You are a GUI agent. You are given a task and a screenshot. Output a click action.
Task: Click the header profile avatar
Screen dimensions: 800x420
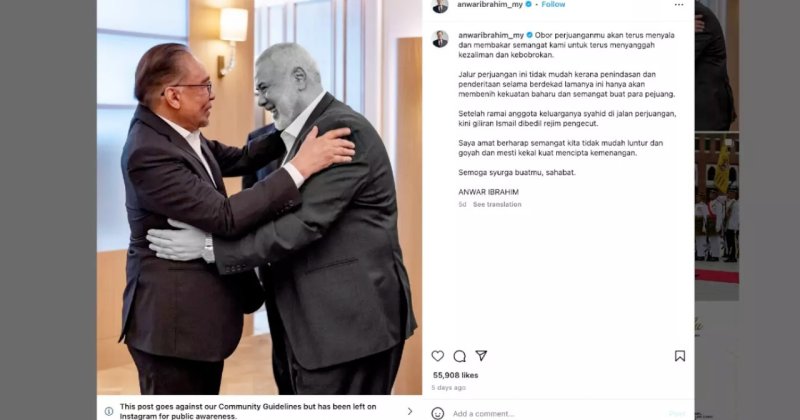coord(440,6)
